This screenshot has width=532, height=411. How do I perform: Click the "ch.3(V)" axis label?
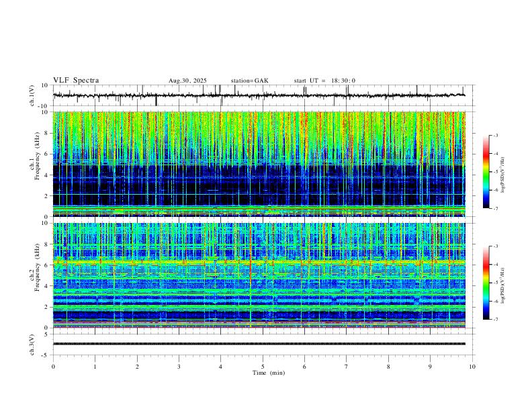32,345
